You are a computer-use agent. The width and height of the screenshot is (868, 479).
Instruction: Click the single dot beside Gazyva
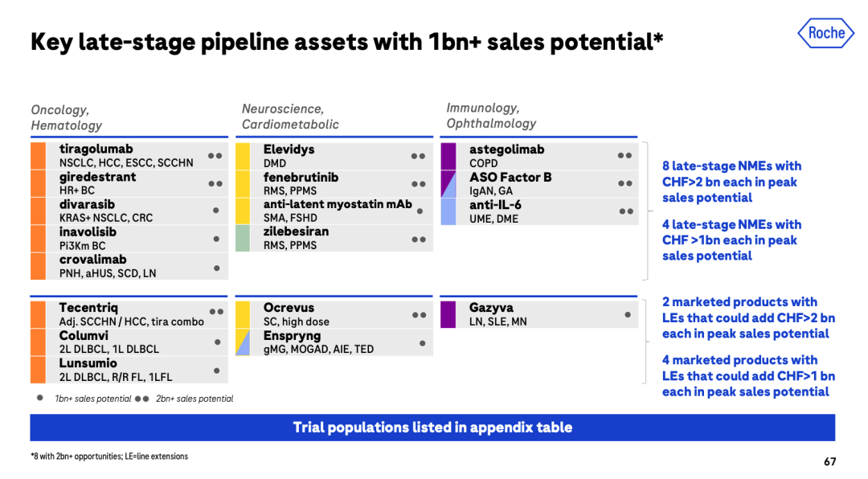coord(628,314)
